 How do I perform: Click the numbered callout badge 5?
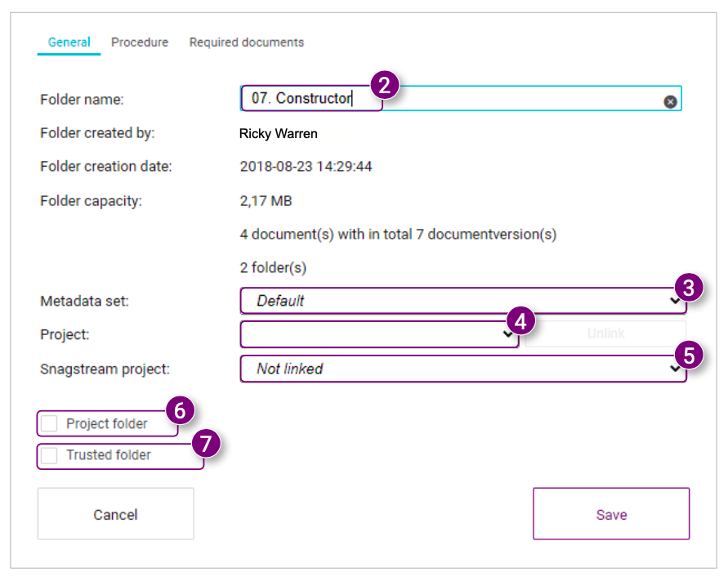pos(689,355)
